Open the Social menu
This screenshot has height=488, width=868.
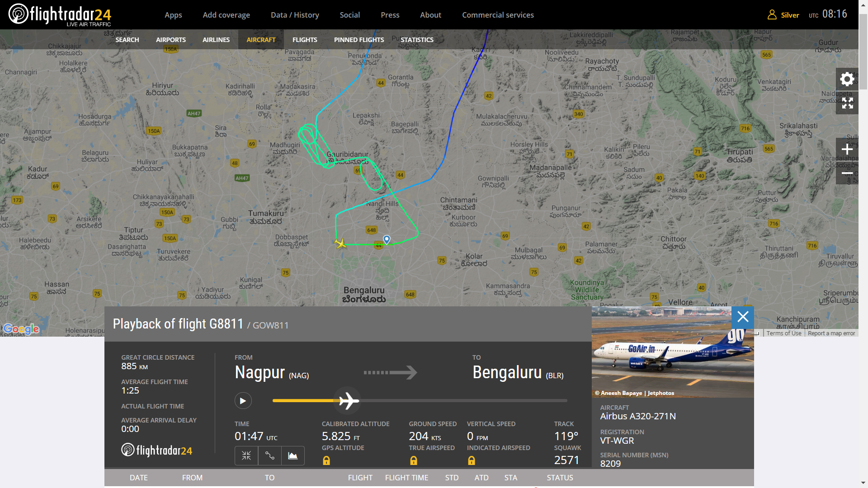pos(349,15)
